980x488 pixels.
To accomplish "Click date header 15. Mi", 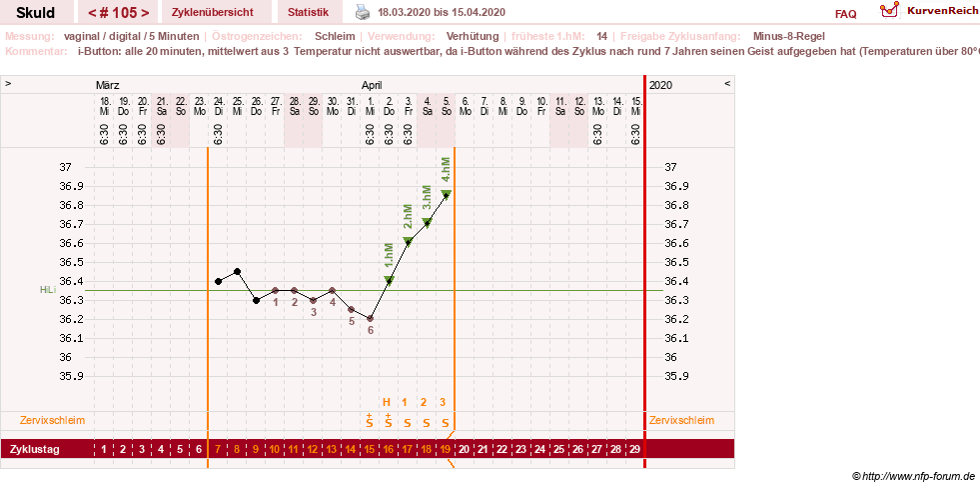I will click(x=635, y=105).
